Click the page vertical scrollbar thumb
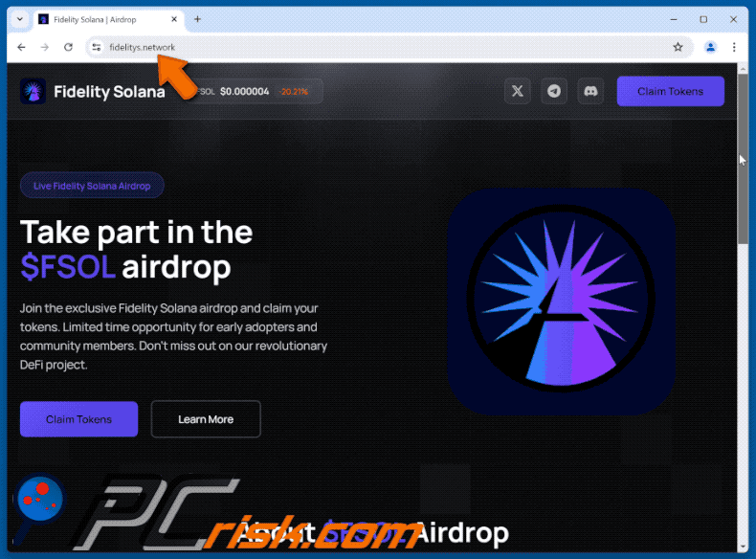This screenshot has width=756, height=559. [x=743, y=159]
